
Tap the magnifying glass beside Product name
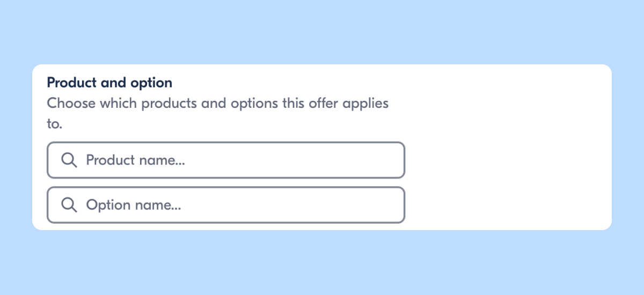pyautogui.click(x=69, y=160)
